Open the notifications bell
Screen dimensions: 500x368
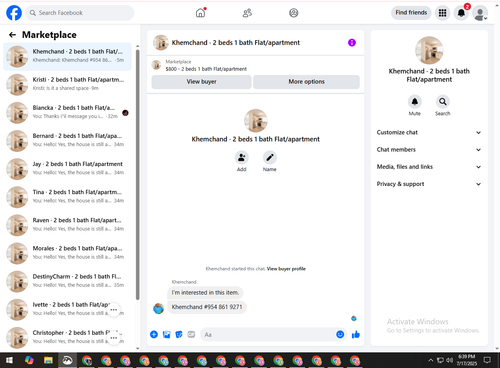point(461,13)
